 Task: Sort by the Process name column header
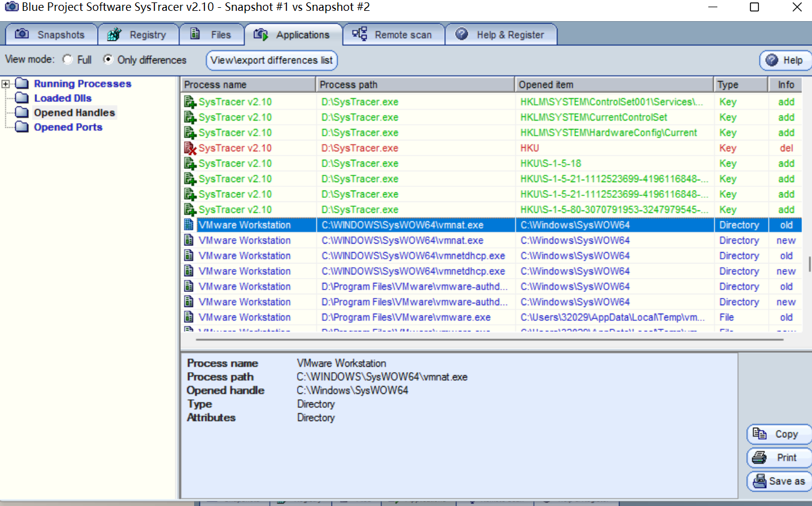[248, 84]
